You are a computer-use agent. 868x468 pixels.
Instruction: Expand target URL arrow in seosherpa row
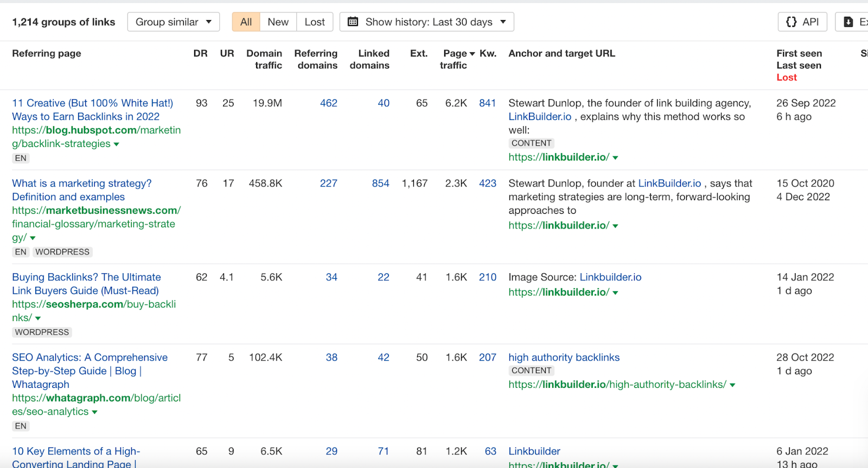[615, 293]
